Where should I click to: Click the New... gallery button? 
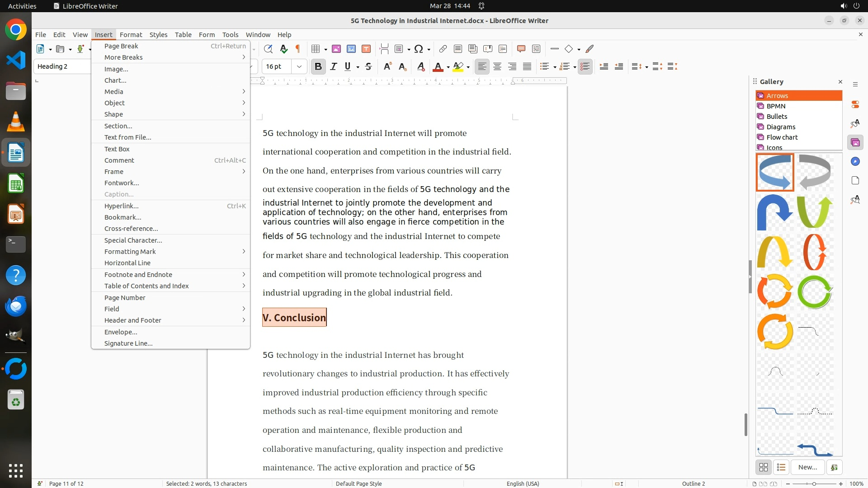coord(807,467)
